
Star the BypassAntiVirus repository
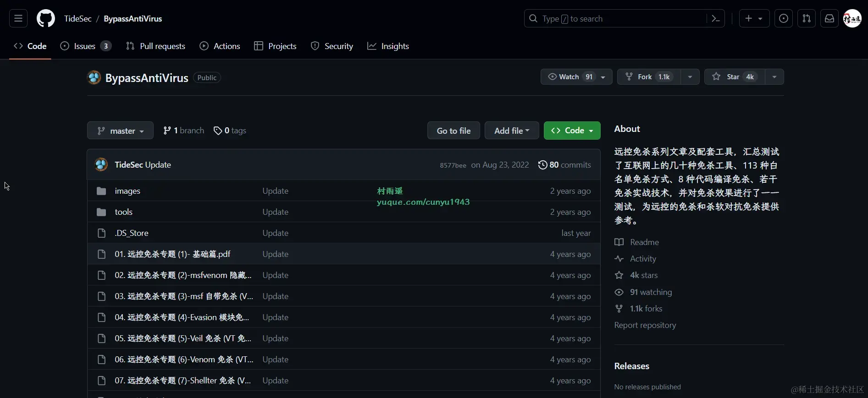(x=735, y=77)
